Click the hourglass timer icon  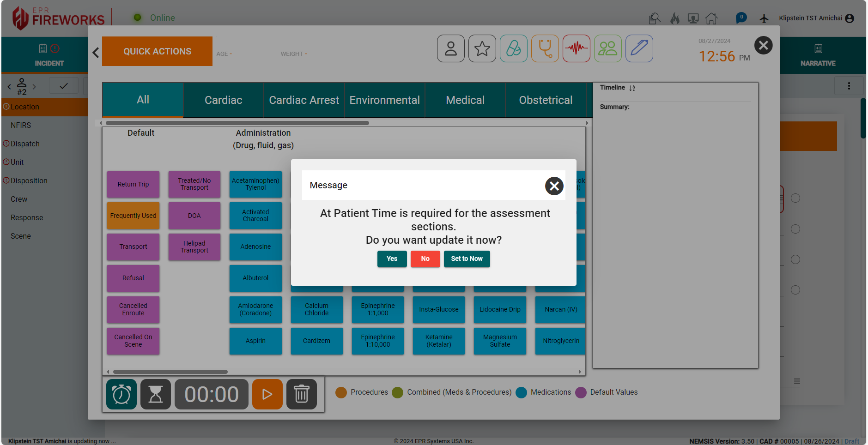pos(156,394)
